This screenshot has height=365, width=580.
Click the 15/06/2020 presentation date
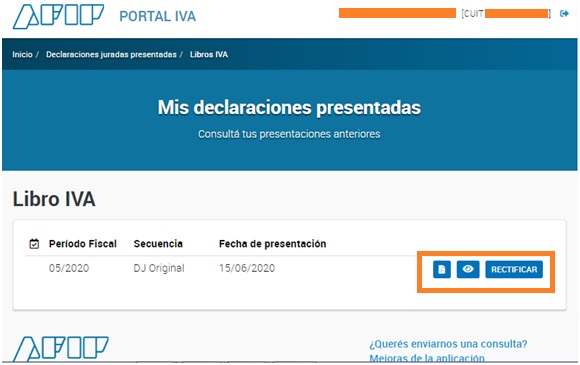click(x=247, y=268)
